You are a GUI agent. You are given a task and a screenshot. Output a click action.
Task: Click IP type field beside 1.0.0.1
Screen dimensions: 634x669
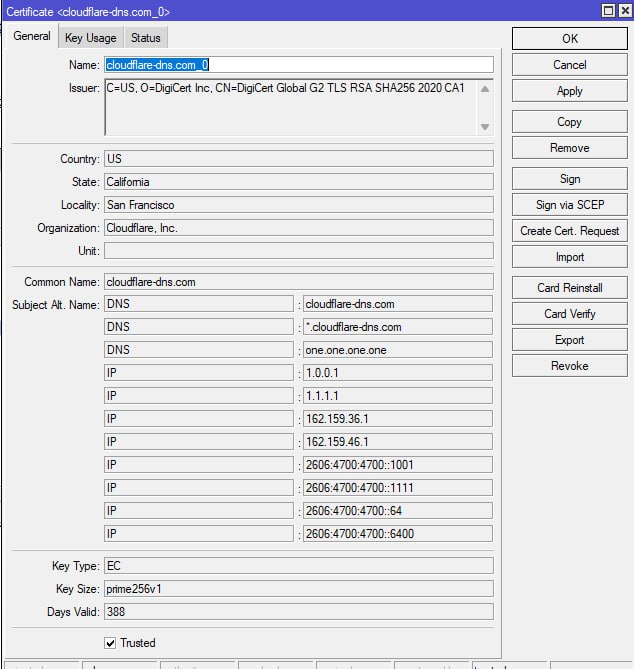click(x=199, y=373)
